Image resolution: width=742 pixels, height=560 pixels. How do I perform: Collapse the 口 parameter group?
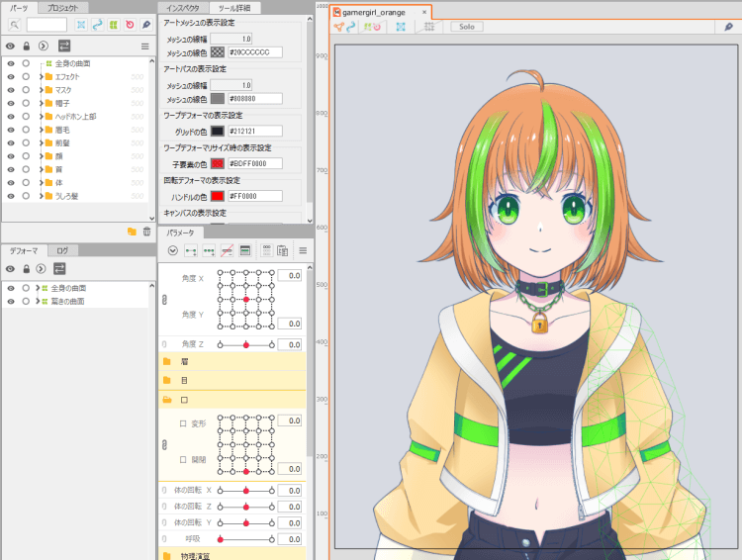click(166, 400)
